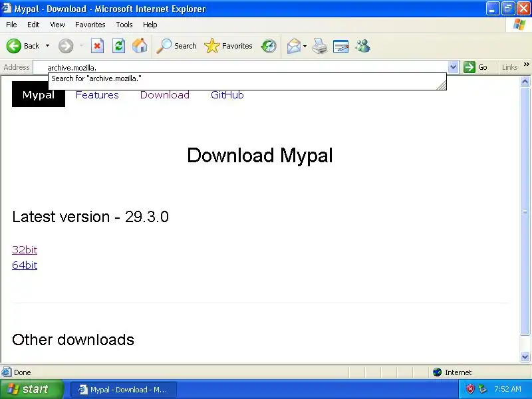Click the Internet zone globe icon
Screen dimensions: 532x399
click(x=437, y=372)
